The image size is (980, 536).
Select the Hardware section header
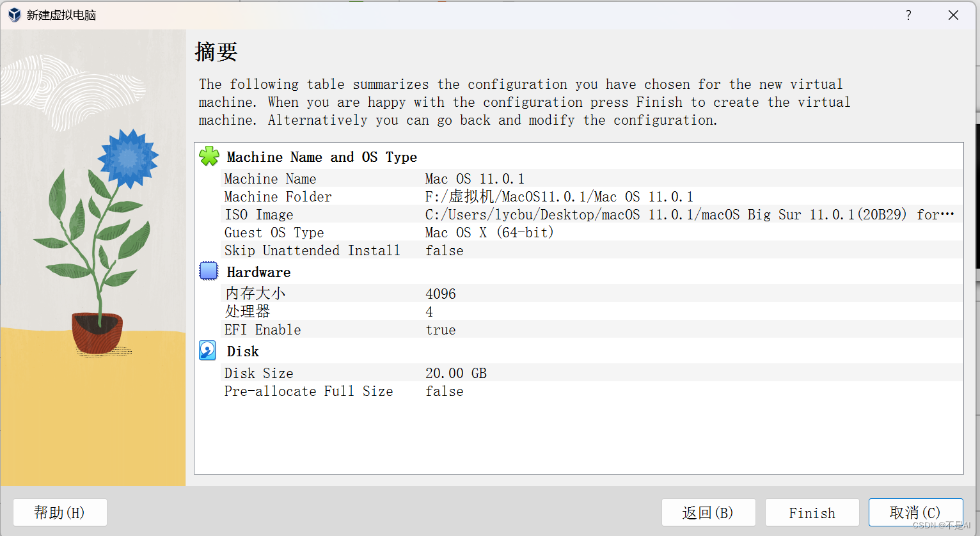(258, 272)
